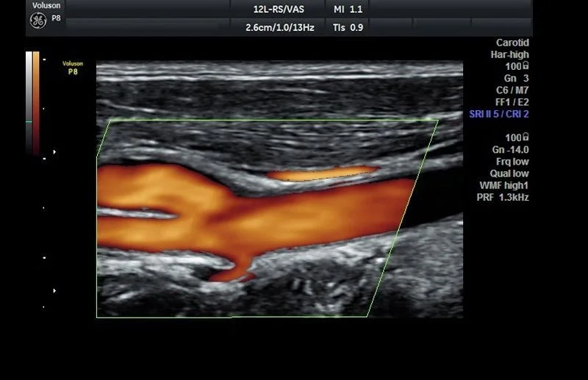Click the yellow Voluson P8 watermark
588x380 pixels.
click(x=73, y=68)
